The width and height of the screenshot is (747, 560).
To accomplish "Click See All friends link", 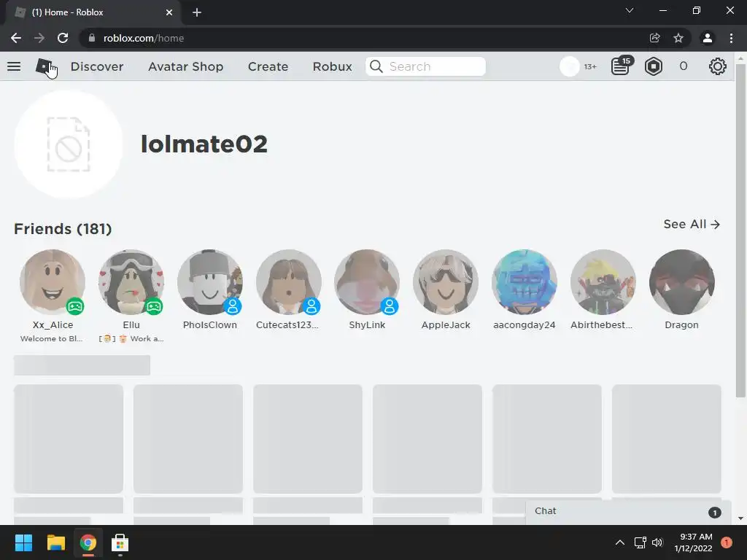I will 692,224.
